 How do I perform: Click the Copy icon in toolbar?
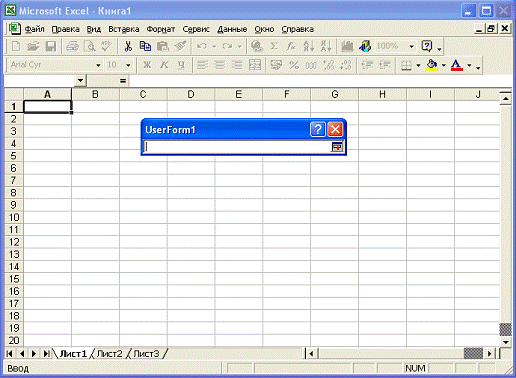(x=145, y=46)
